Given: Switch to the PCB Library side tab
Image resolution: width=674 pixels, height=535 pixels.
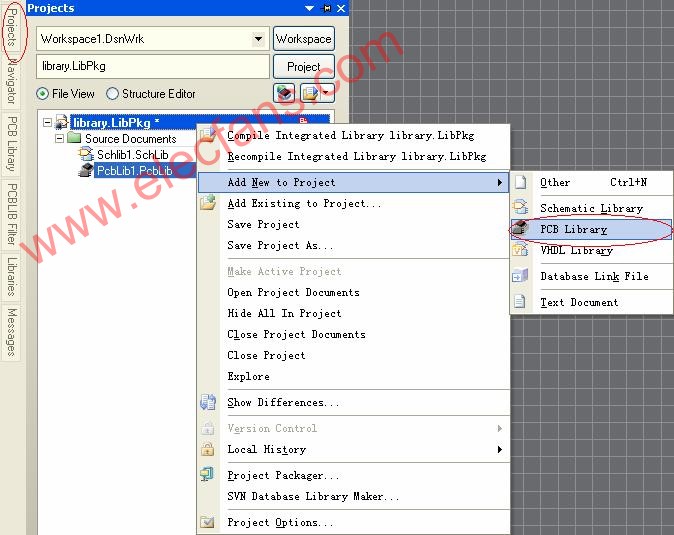Looking at the screenshot, I should 12,144.
